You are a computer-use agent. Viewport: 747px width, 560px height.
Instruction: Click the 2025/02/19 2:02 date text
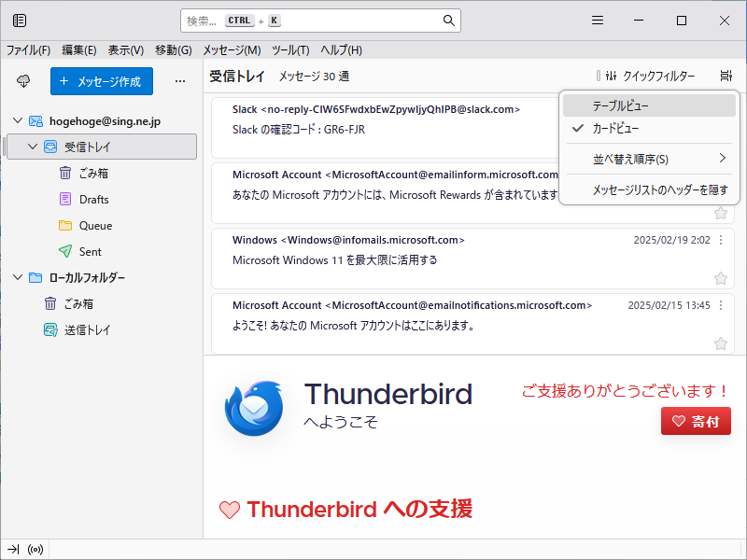[671, 240]
